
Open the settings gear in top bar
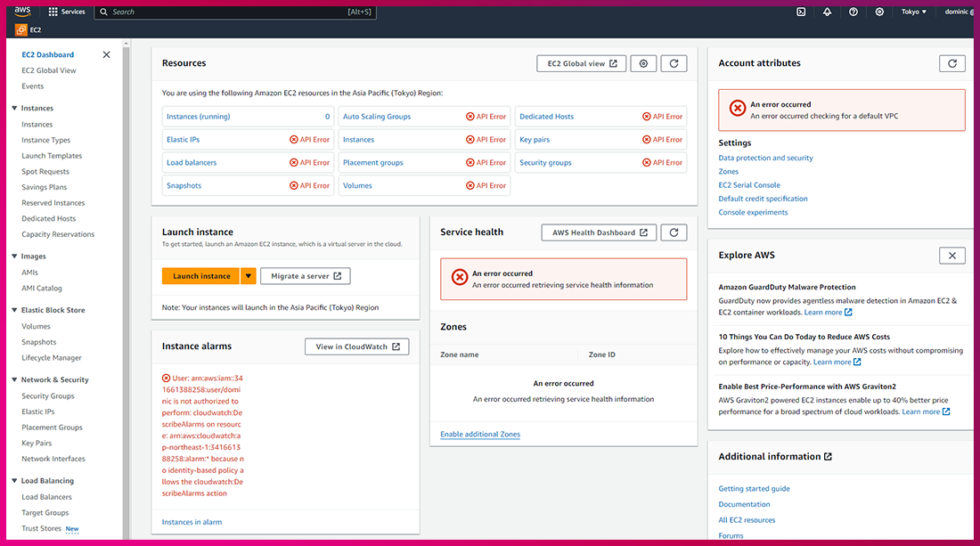tap(879, 12)
